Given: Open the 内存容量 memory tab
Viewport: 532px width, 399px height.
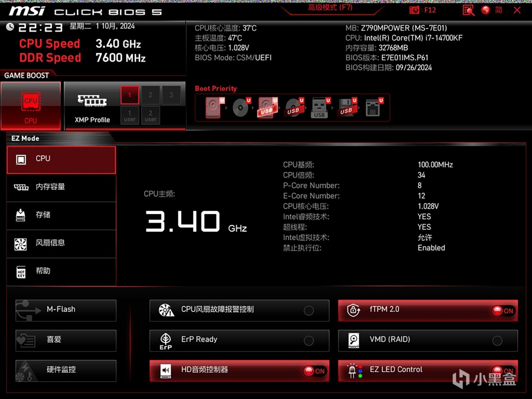Looking at the screenshot, I should click(61, 187).
